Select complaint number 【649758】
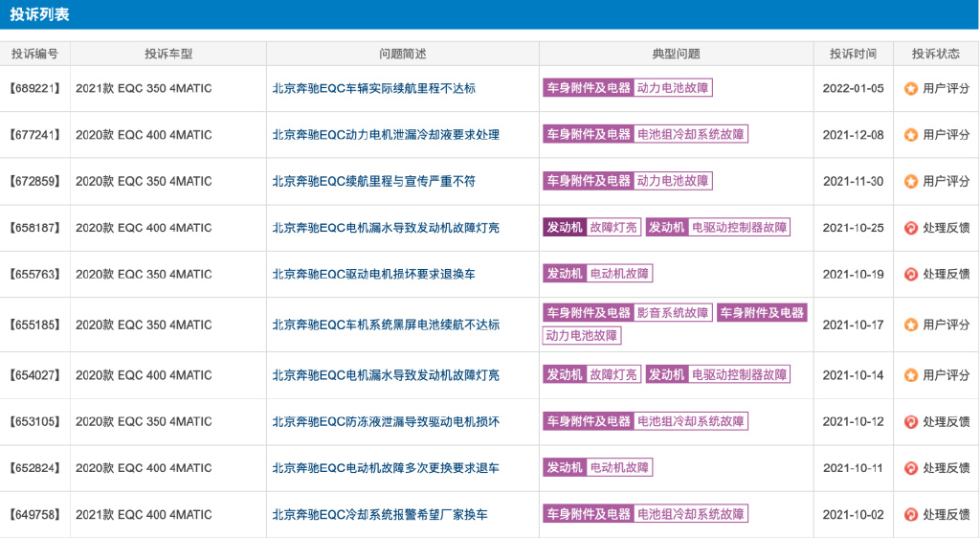The height and width of the screenshot is (538, 980). pos(35,515)
